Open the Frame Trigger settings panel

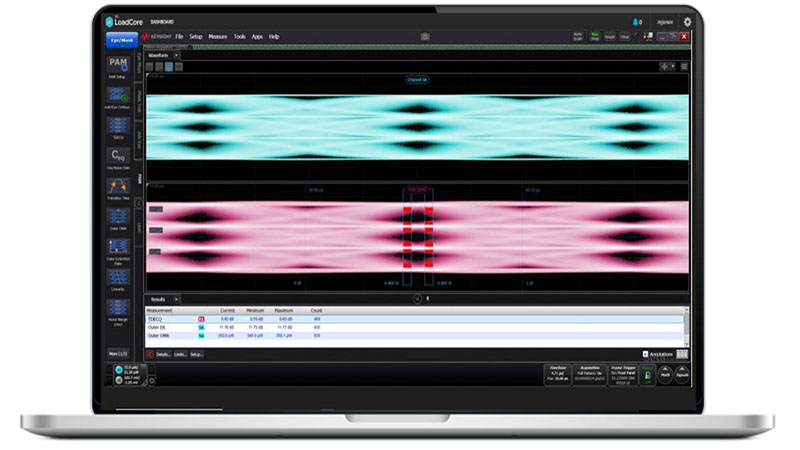pos(623,374)
